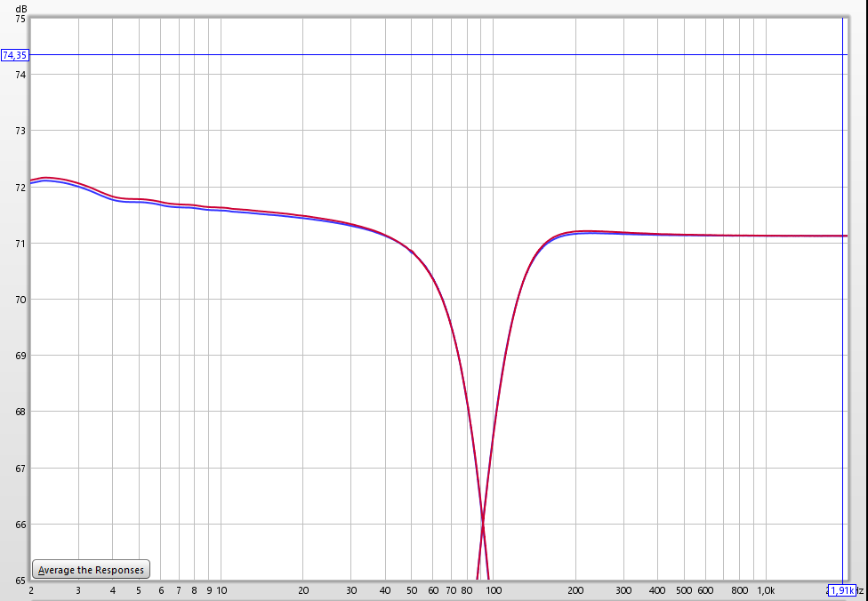The height and width of the screenshot is (601, 868).
Task: Click the 70 label on the dB axis
Action: click(21, 300)
